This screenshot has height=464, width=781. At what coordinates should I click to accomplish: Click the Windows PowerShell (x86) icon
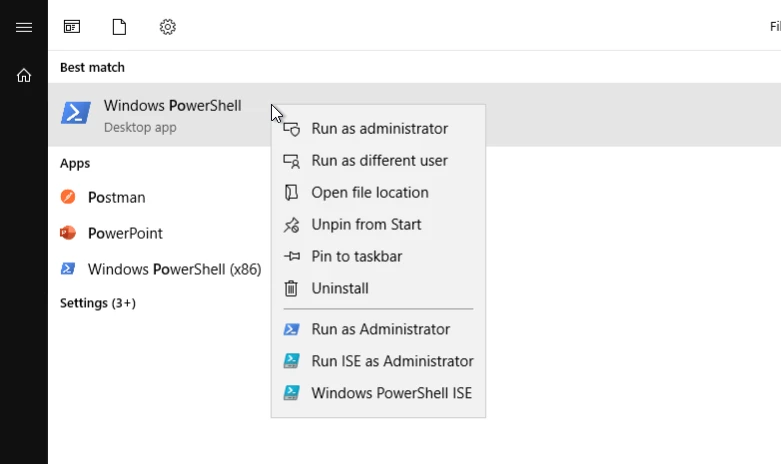pyautogui.click(x=68, y=269)
